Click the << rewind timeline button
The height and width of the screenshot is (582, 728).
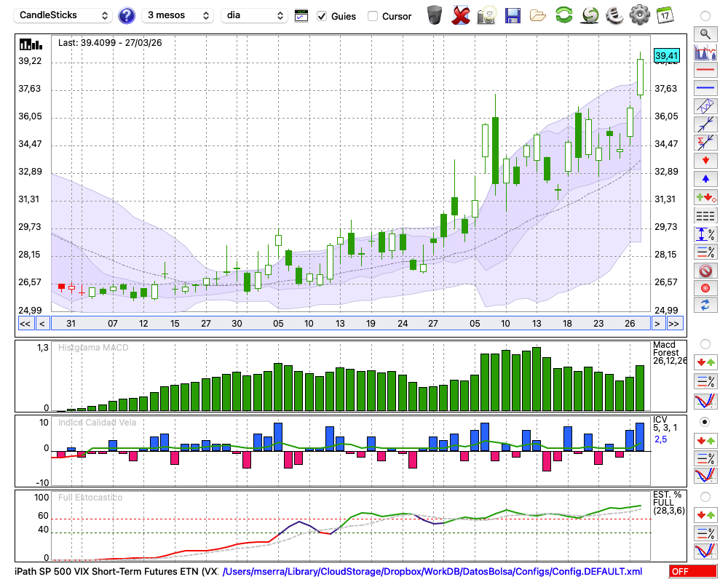pyautogui.click(x=25, y=323)
